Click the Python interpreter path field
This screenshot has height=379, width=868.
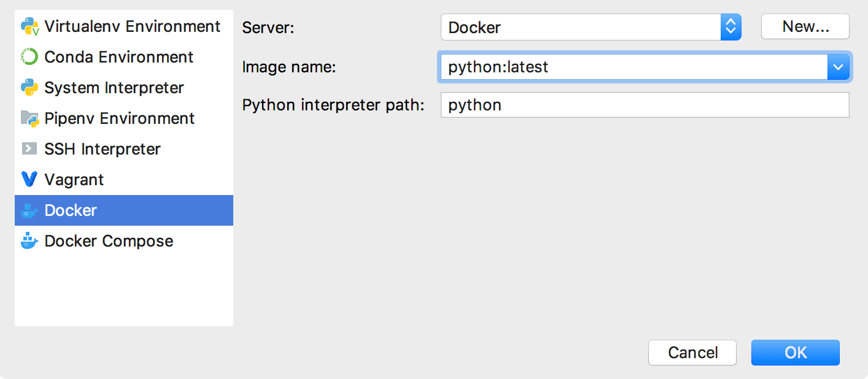tap(645, 105)
